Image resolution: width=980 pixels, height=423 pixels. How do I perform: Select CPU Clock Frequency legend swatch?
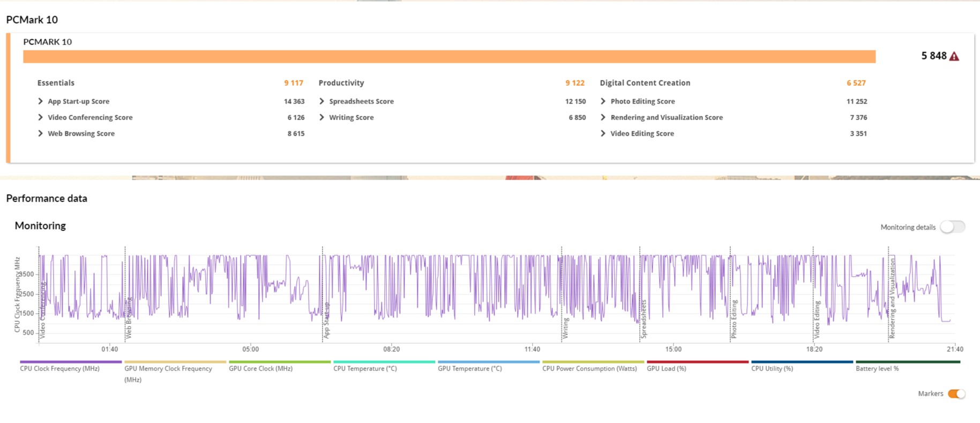(x=71, y=362)
